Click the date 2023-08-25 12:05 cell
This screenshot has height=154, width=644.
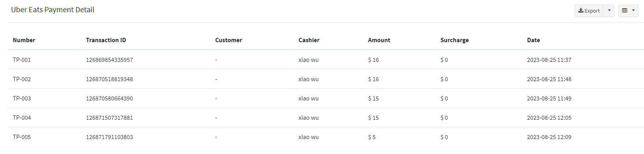pyautogui.click(x=549, y=118)
